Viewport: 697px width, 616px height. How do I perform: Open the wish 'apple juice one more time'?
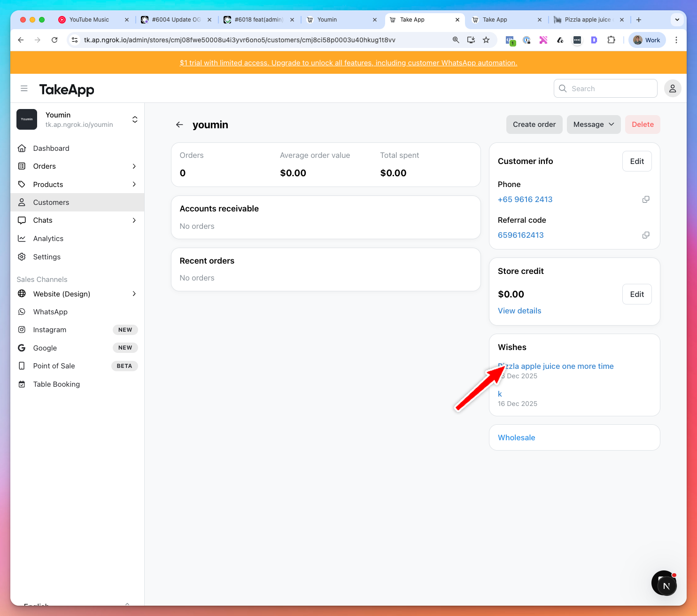click(556, 366)
